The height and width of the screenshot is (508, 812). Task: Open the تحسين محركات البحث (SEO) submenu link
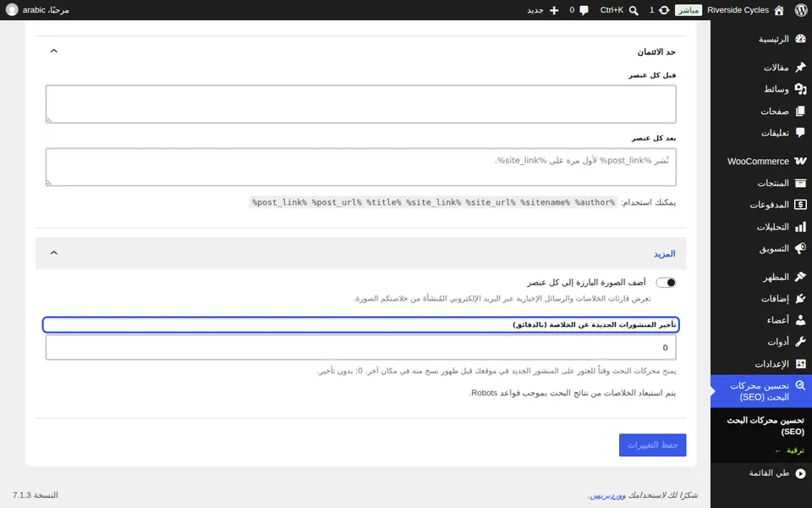tap(766, 426)
